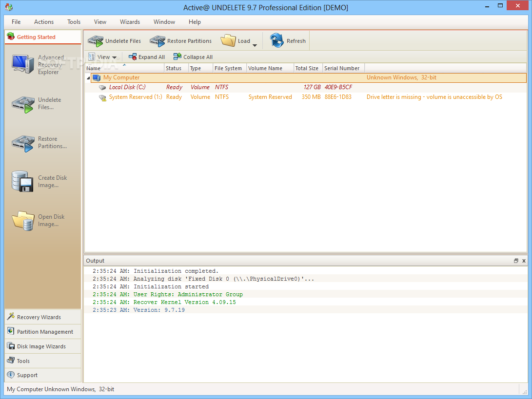Sort by Serial Number column header

[x=343, y=68]
